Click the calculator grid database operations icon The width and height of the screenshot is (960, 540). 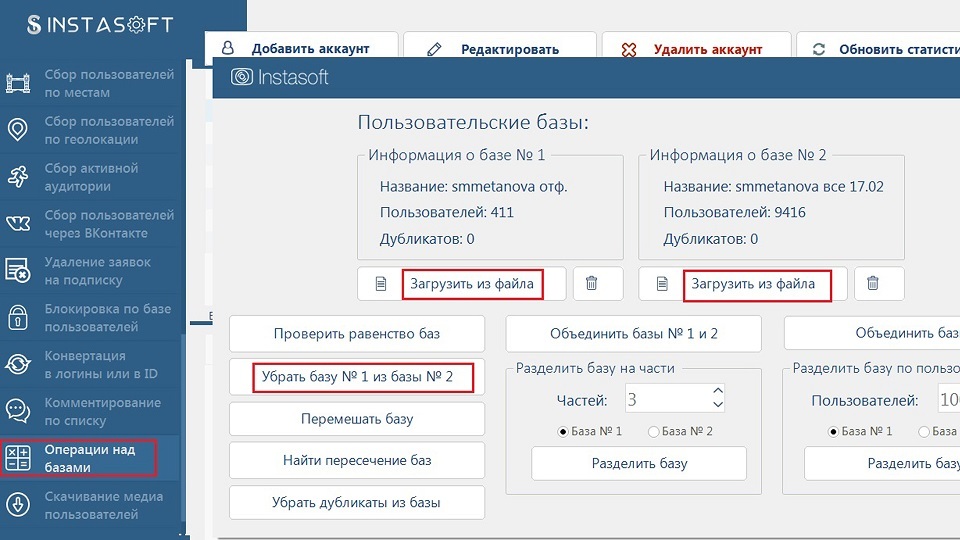[18, 458]
